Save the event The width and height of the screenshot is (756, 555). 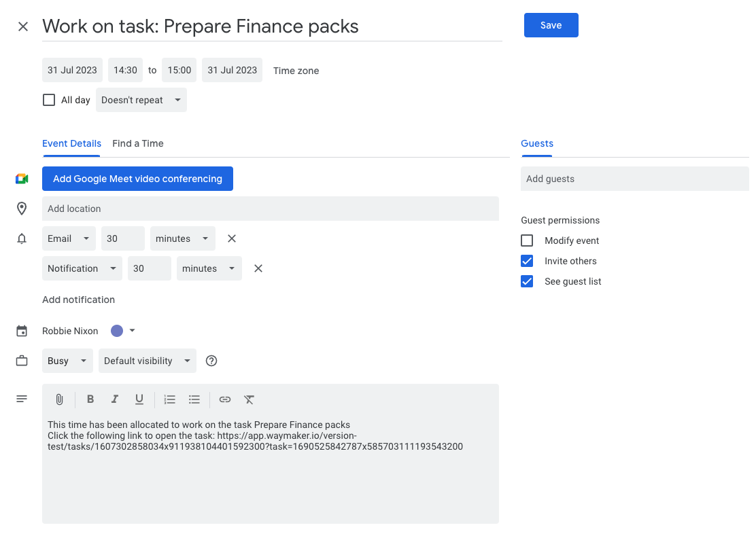click(x=551, y=25)
